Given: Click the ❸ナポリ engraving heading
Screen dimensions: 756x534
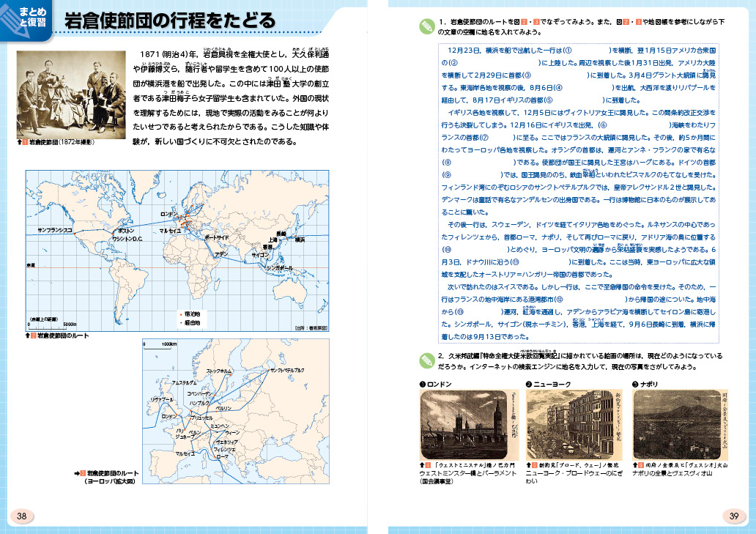Looking at the screenshot, I should [x=645, y=384].
